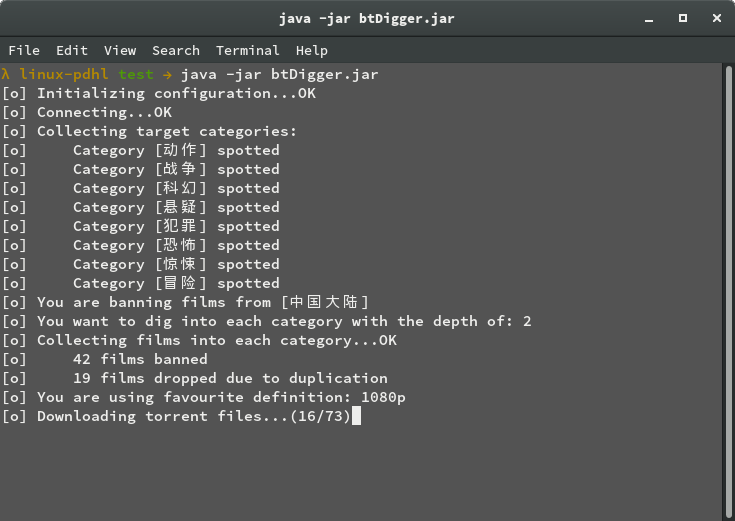Click the 'Connecting...OK' output line
The width and height of the screenshot is (735, 521).
pyautogui.click(x=87, y=113)
